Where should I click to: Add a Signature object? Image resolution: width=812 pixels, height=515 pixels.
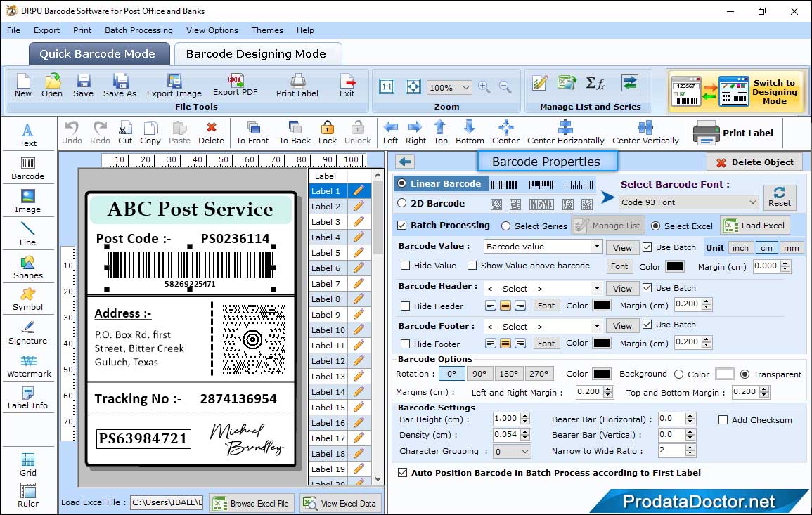point(28,332)
